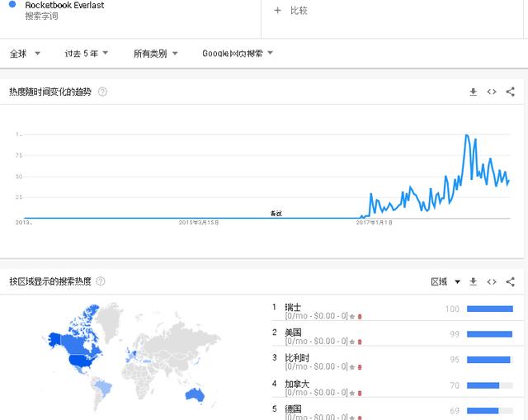Click the Rocketbook Everlast search term
Image resolution: width=528 pixels, height=420 pixels.
(64, 5)
